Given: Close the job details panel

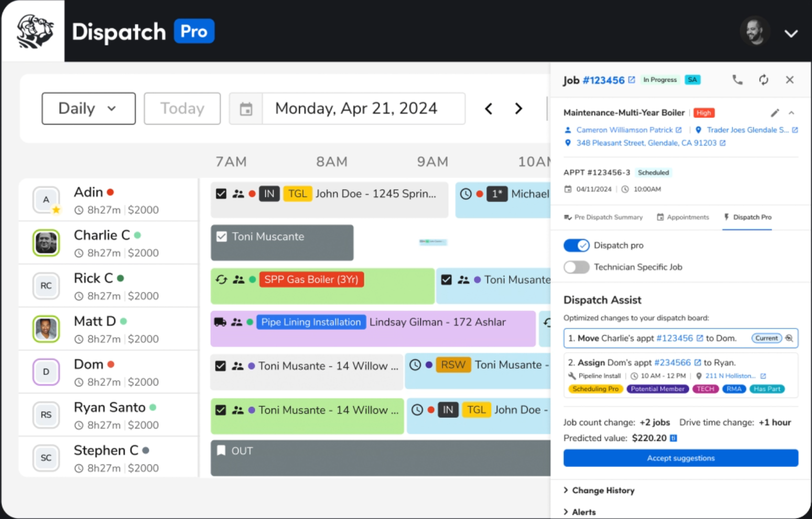Looking at the screenshot, I should tap(789, 80).
